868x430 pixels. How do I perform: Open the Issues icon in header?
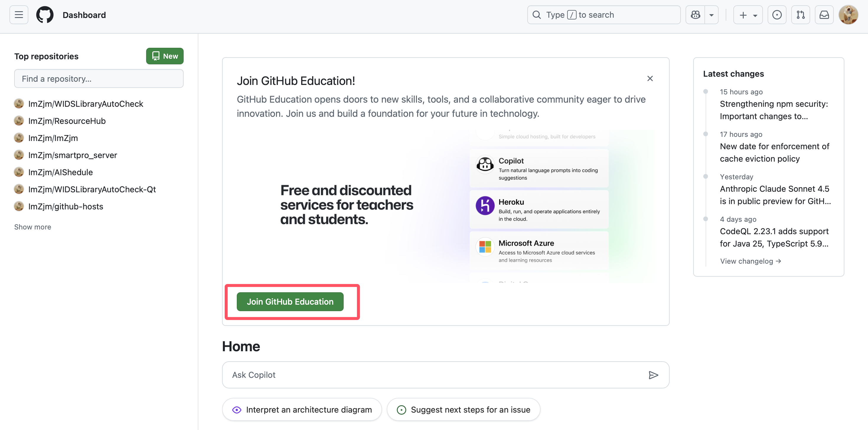pos(777,15)
